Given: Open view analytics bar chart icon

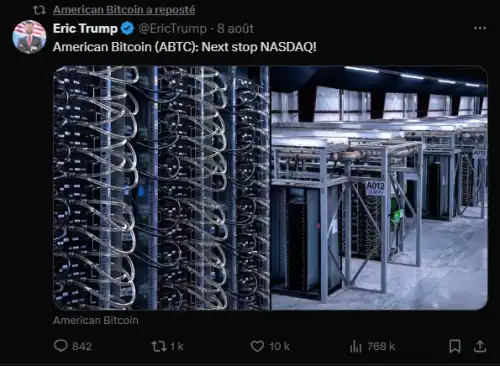Looking at the screenshot, I should (x=356, y=347).
